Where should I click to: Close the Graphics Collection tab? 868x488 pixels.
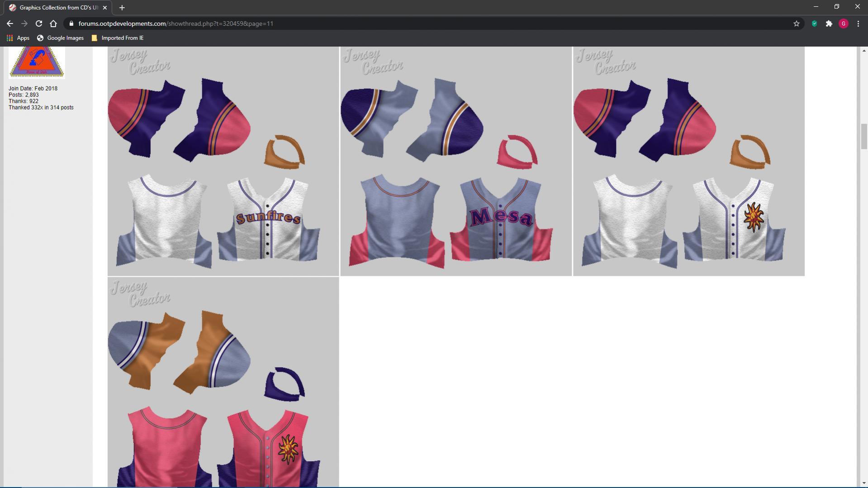(x=105, y=8)
